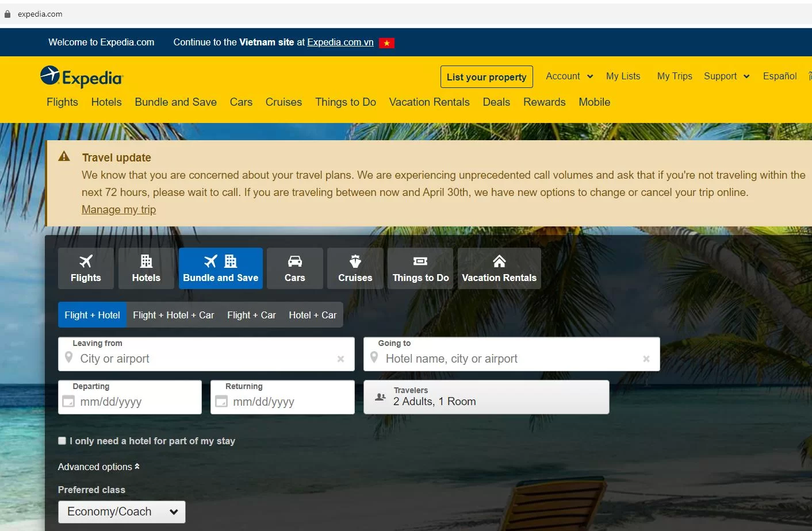Open the Support dropdown menu
The image size is (812, 531).
(x=727, y=76)
